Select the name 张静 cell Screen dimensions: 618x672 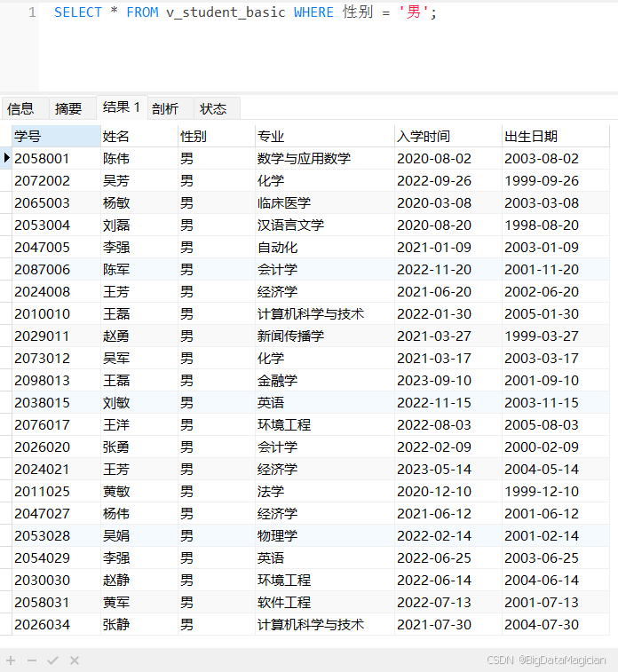pos(139,624)
